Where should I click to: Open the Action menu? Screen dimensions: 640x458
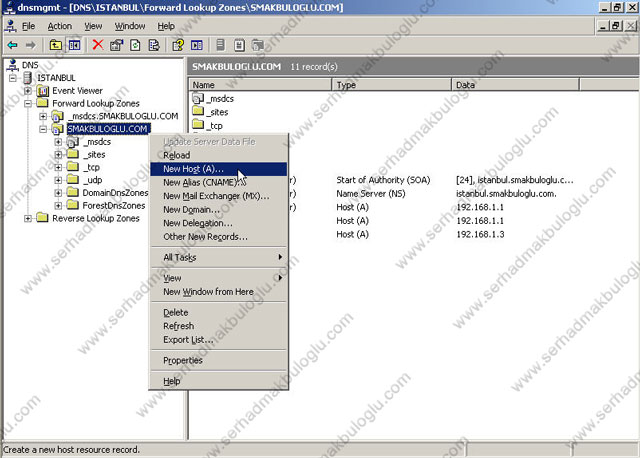tap(60, 26)
